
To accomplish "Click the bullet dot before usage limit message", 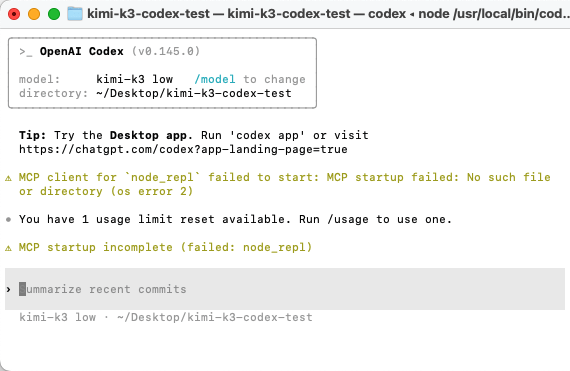I will [8, 219].
